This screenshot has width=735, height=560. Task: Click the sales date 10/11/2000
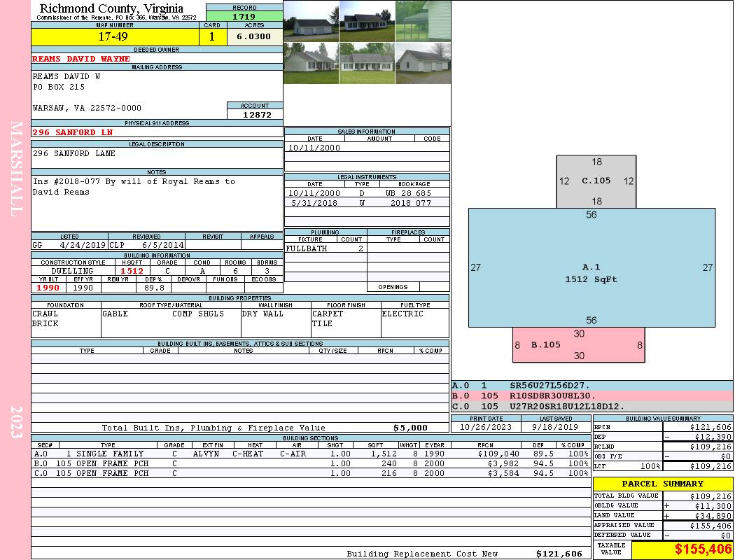click(314, 148)
